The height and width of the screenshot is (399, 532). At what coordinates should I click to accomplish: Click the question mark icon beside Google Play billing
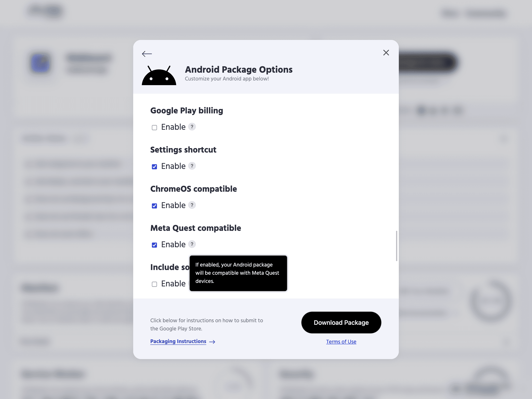[192, 127]
